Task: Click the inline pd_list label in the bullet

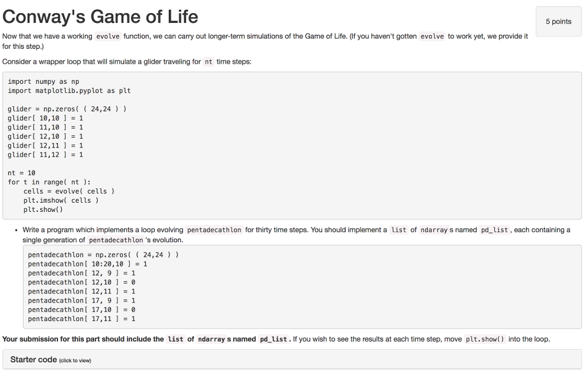Action: 494,230
